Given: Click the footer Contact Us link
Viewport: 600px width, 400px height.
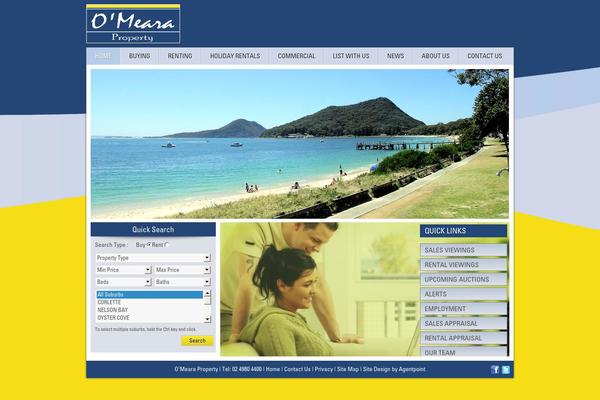Looking at the screenshot, I should click(x=297, y=369).
